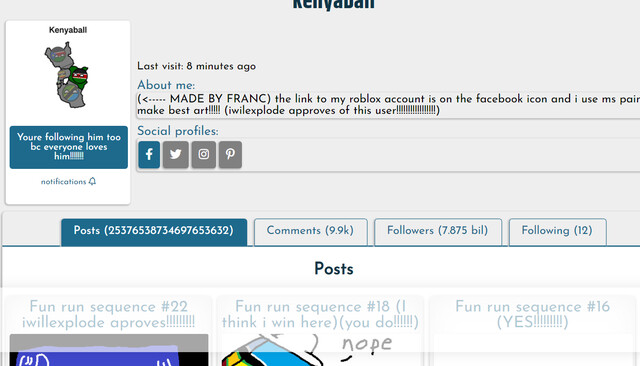Click the notifications bell icon
This screenshot has width=640, height=366.
pos(92,181)
